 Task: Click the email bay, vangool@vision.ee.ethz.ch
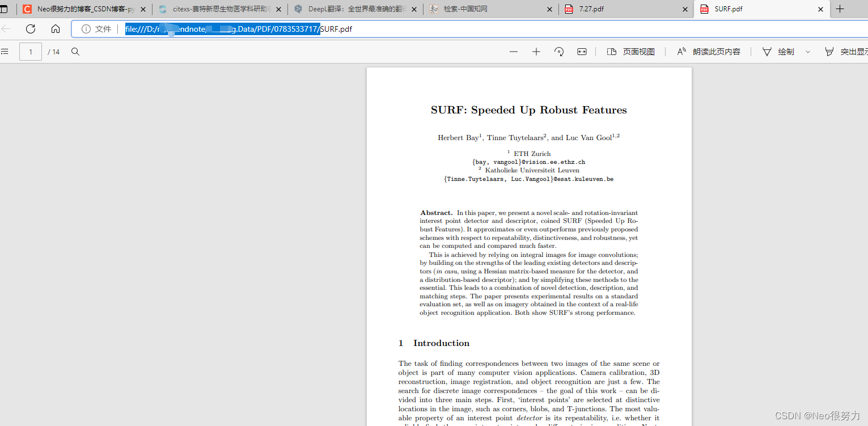pos(529,162)
